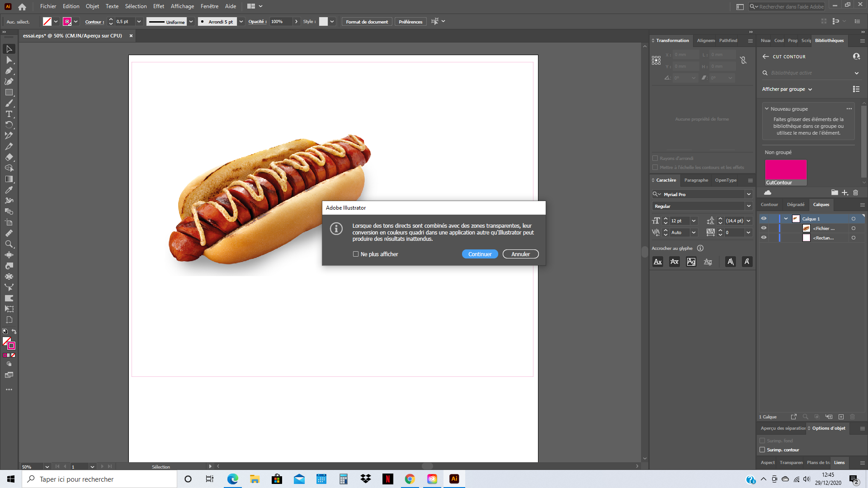The height and width of the screenshot is (488, 868).
Task: Open the "Afficher par groupe" dropdown
Action: pyautogui.click(x=787, y=89)
